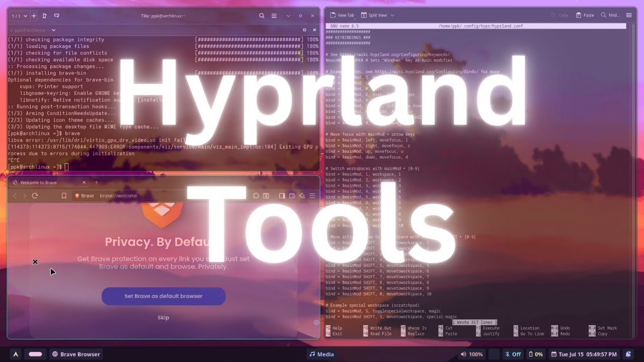Screen dimensions: 644x362
Task: Open Brave extensions puzzle icon
Action: click(x=256, y=196)
